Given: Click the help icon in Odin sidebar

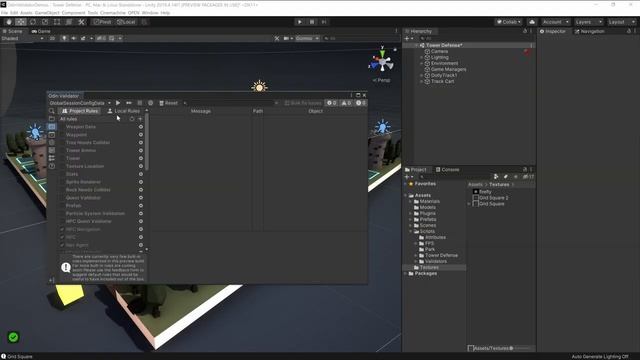Looking at the screenshot, I should tap(52, 166).
